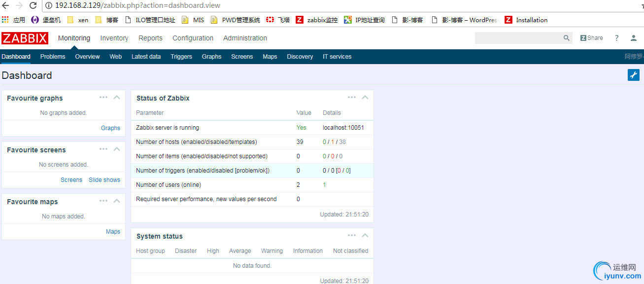Open the user profile icon
The height and width of the screenshot is (284, 644).
pyautogui.click(x=634, y=38)
